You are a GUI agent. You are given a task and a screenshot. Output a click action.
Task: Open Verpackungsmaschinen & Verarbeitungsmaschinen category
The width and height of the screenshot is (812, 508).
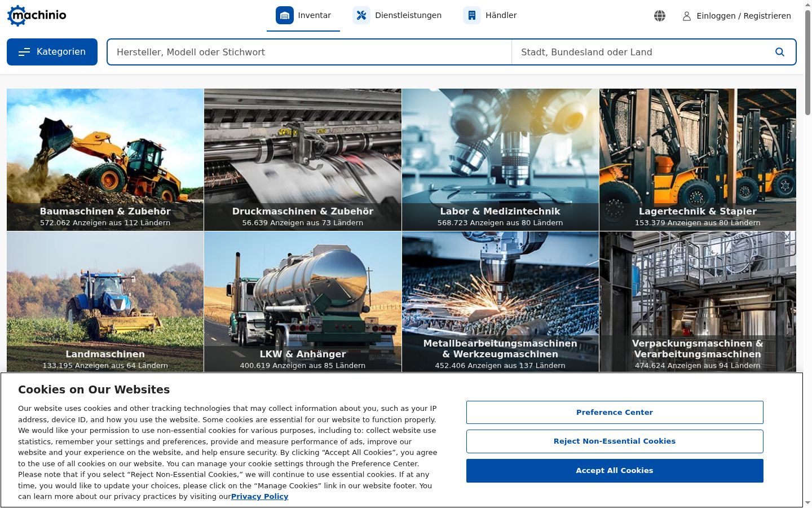(698, 302)
